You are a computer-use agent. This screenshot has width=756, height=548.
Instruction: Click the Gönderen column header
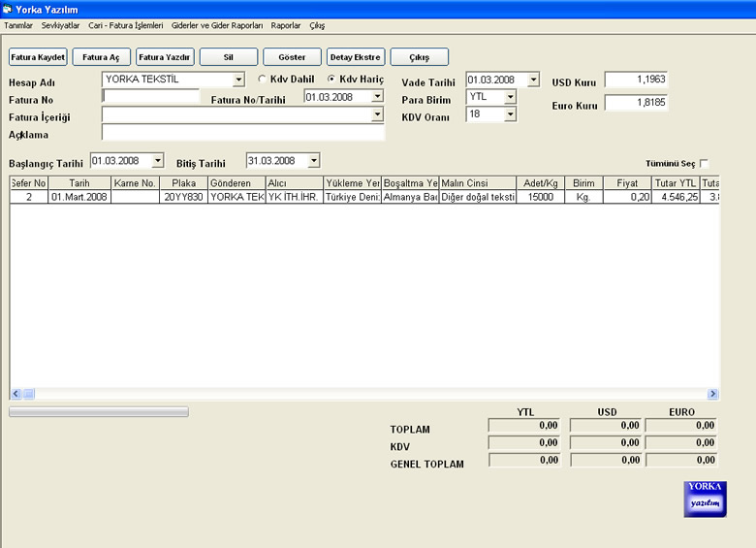pos(236,183)
